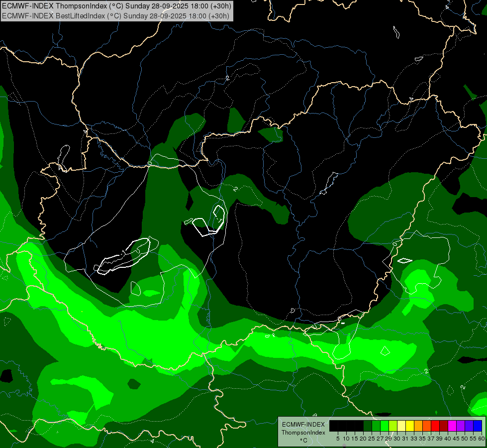Click the legend label ThompsonIndex

303,433
